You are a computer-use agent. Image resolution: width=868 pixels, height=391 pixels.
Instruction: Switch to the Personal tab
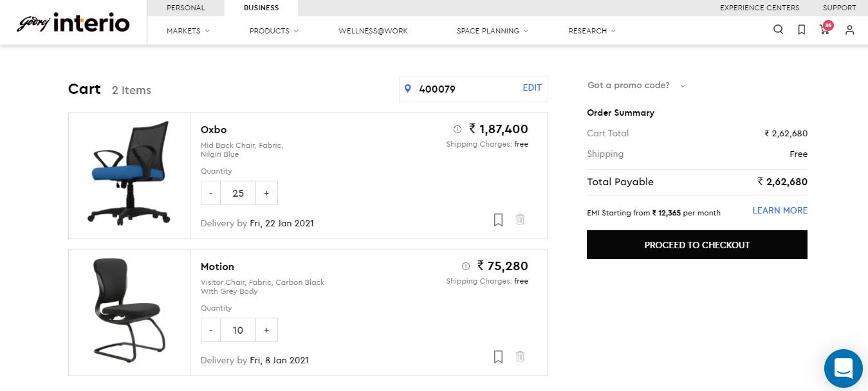pyautogui.click(x=185, y=8)
